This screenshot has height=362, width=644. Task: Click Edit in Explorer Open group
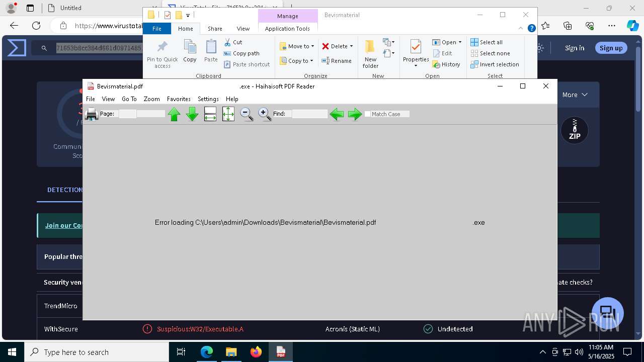pos(442,53)
